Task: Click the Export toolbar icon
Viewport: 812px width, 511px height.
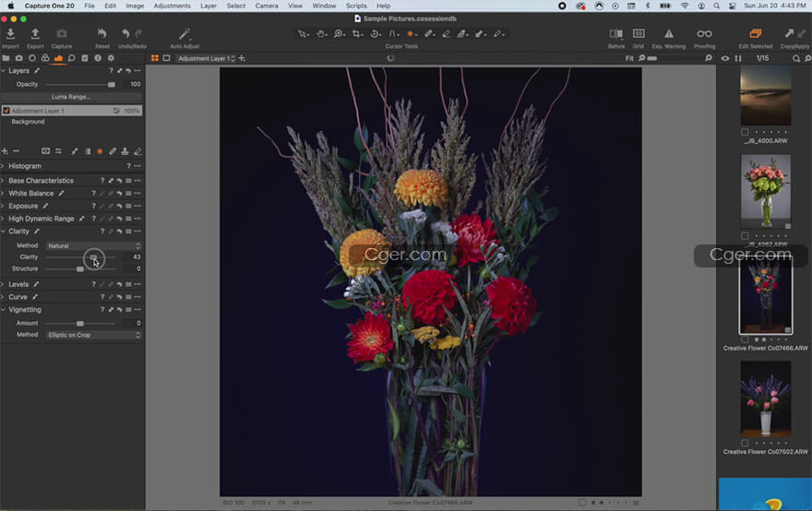Action: click(35, 33)
